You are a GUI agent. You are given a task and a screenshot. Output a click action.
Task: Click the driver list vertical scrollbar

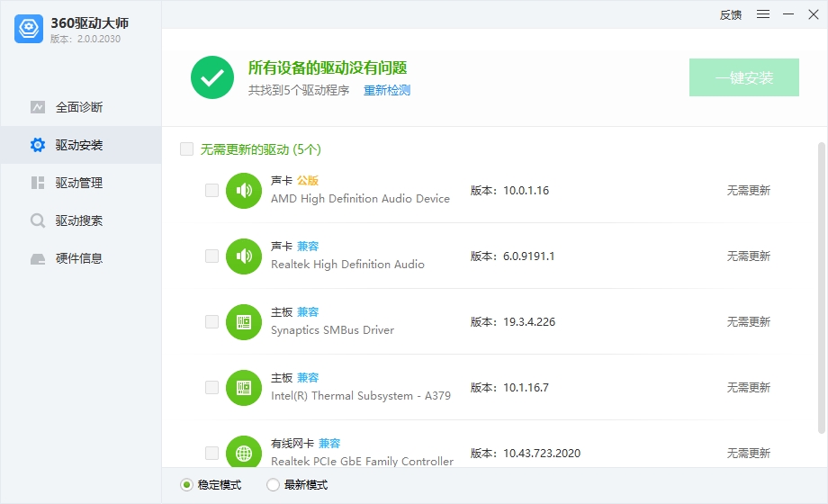(x=821, y=288)
